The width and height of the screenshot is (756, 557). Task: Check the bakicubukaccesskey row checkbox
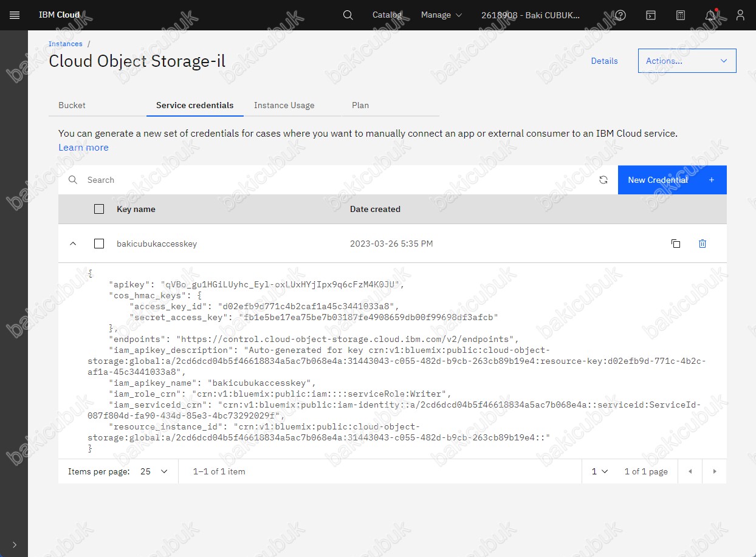(99, 244)
